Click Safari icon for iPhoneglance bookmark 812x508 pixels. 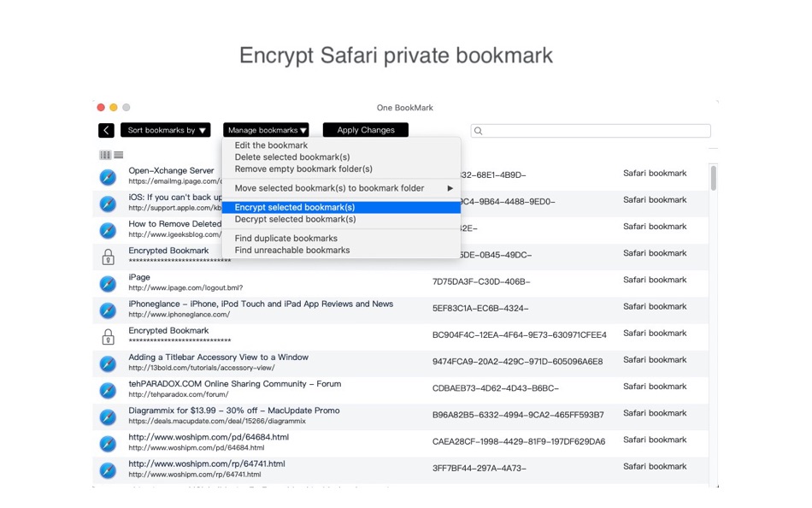[108, 310]
